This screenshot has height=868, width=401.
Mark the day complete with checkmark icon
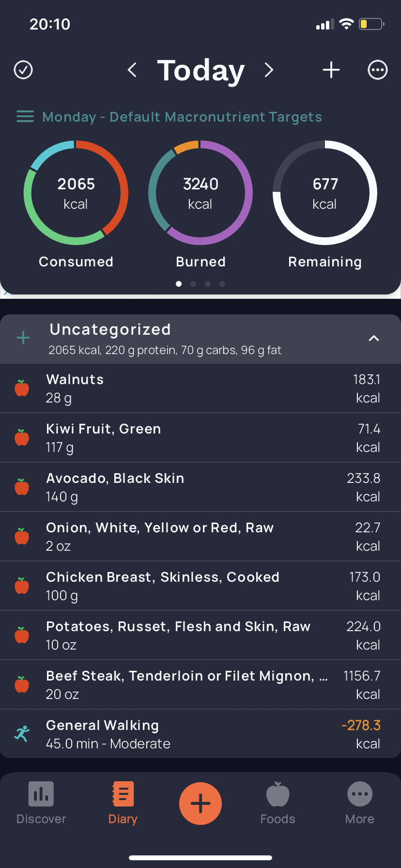tap(23, 70)
